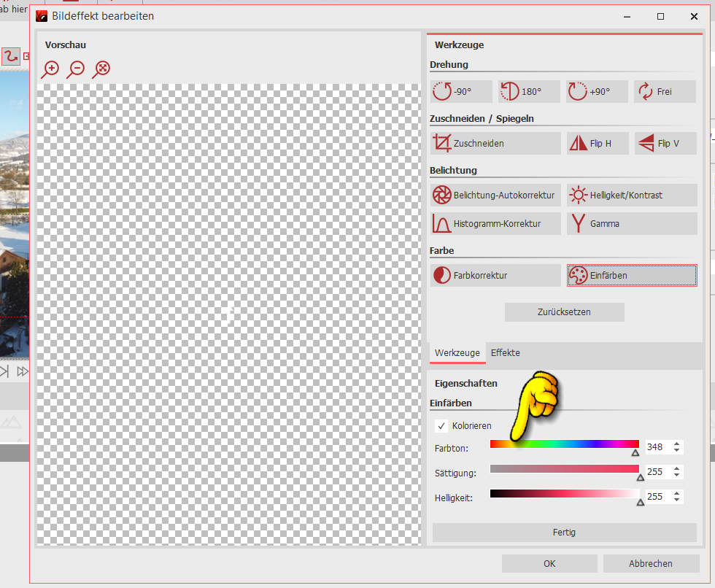The height and width of the screenshot is (588, 715).
Task: Flip image horizontally with Flip H
Action: (598, 144)
